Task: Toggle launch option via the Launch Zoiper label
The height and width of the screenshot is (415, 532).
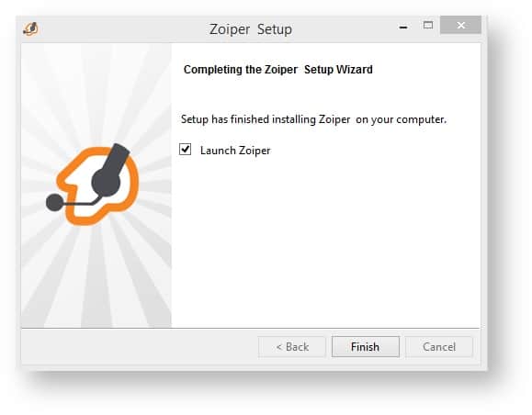Action: click(235, 151)
